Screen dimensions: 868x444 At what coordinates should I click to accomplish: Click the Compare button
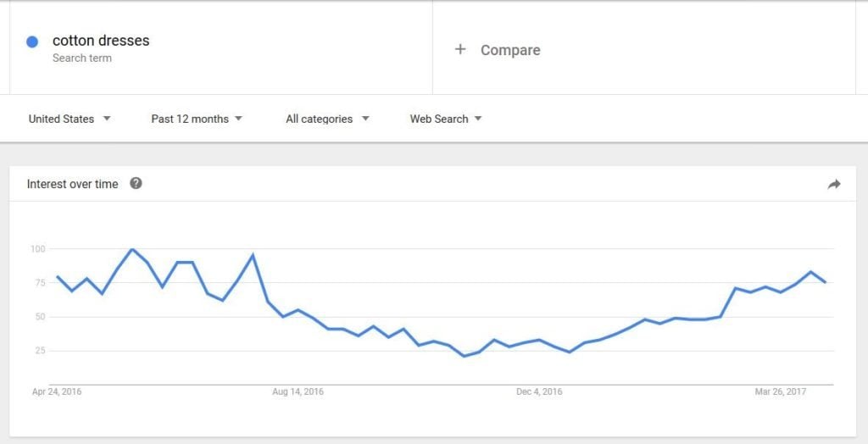[497, 50]
